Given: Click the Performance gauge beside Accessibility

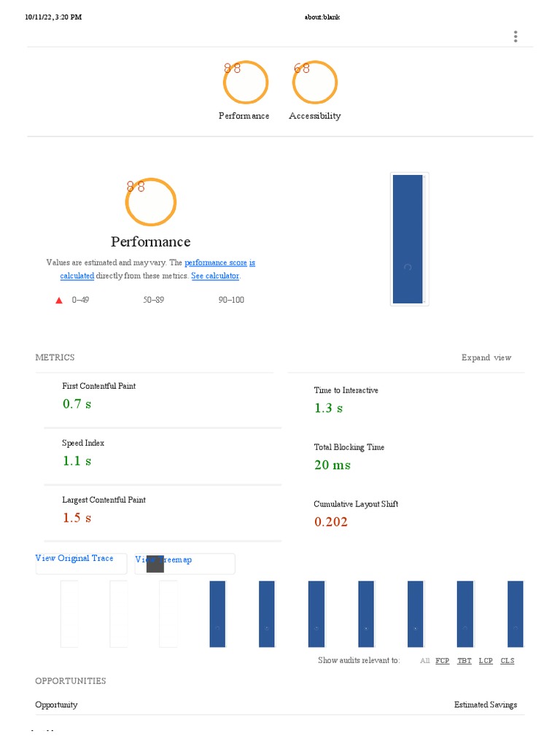Looking at the screenshot, I should pyautogui.click(x=245, y=84).
